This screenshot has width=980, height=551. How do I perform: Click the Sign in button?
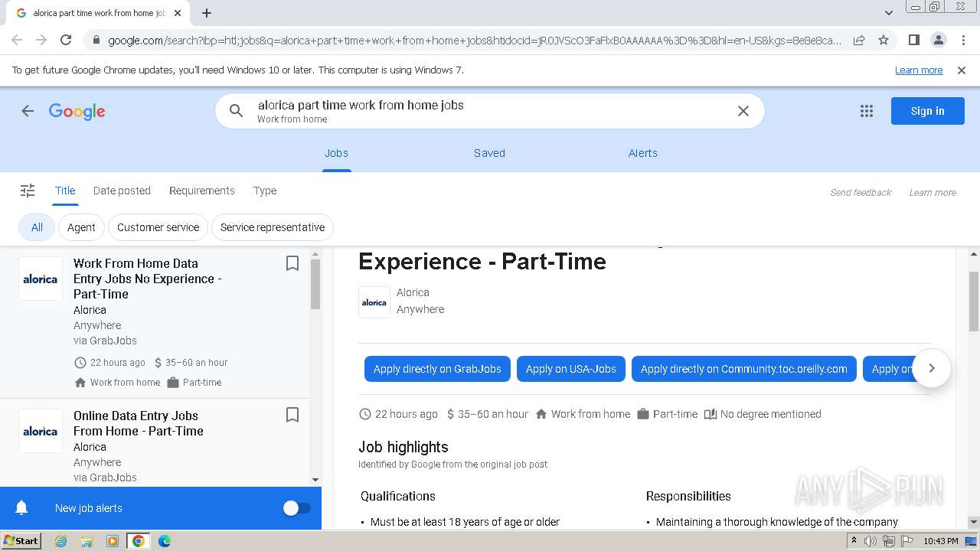(x=927, y=111)
